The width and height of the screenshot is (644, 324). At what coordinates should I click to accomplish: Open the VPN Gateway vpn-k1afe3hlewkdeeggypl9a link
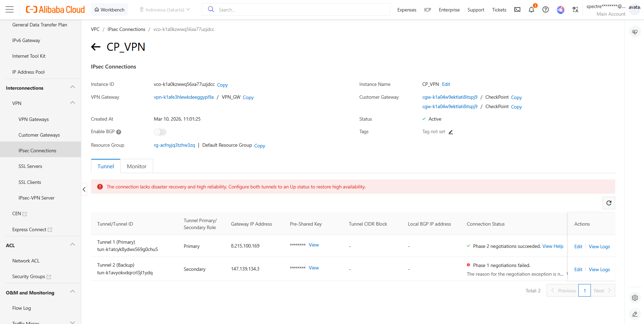(x=183, y=97)
